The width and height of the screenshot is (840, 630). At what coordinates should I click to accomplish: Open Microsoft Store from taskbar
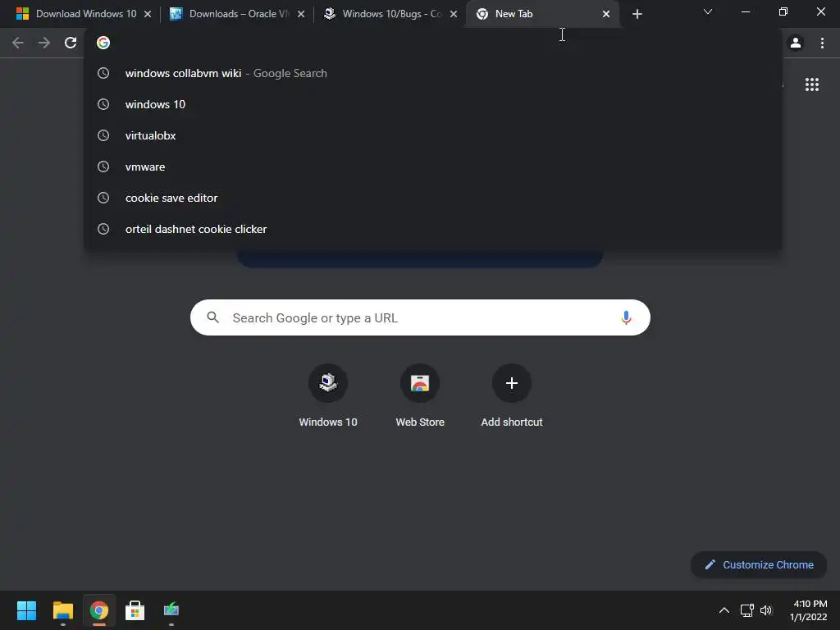pyautogui.click(x=135, y=610)
